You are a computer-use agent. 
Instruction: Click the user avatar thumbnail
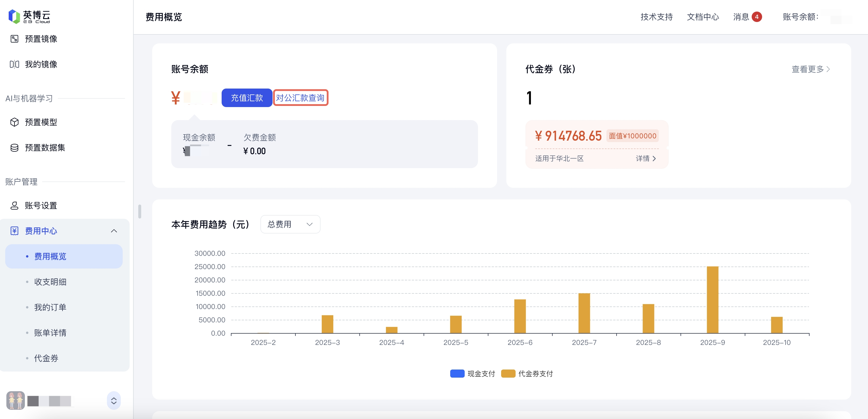16,400
